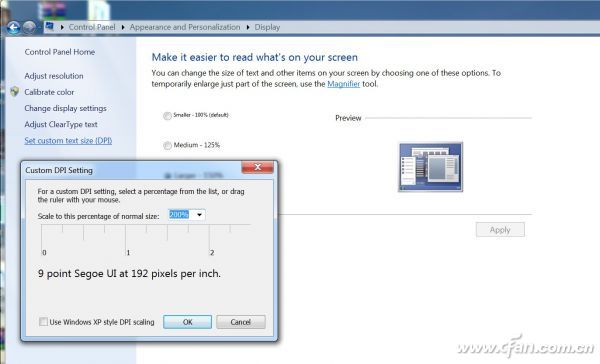Viewport: 600px width, 364px height.
Task: Cancel the Custom DPI Setting dialog
Action: 241,322
